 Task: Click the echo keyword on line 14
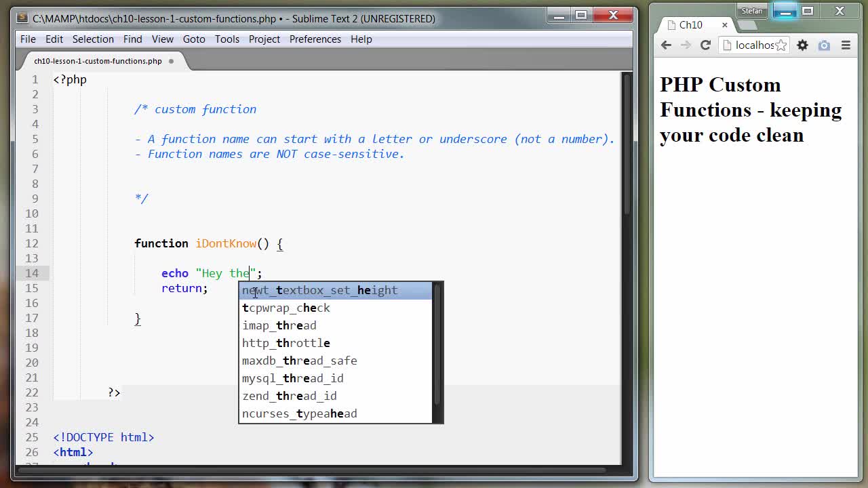(x=175, y=273)
